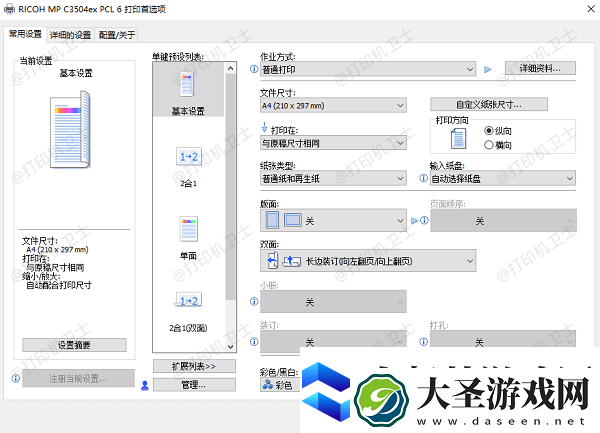Click info icon beside 装订
This screenshot has height=433, width=600.
(x=254, y=341)
